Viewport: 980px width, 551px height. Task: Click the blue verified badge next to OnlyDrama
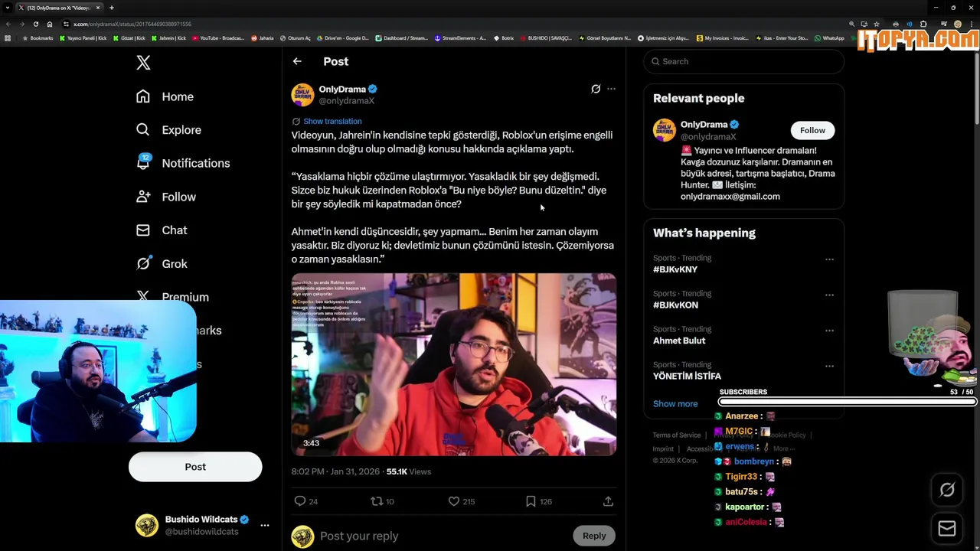coord(373,89)
